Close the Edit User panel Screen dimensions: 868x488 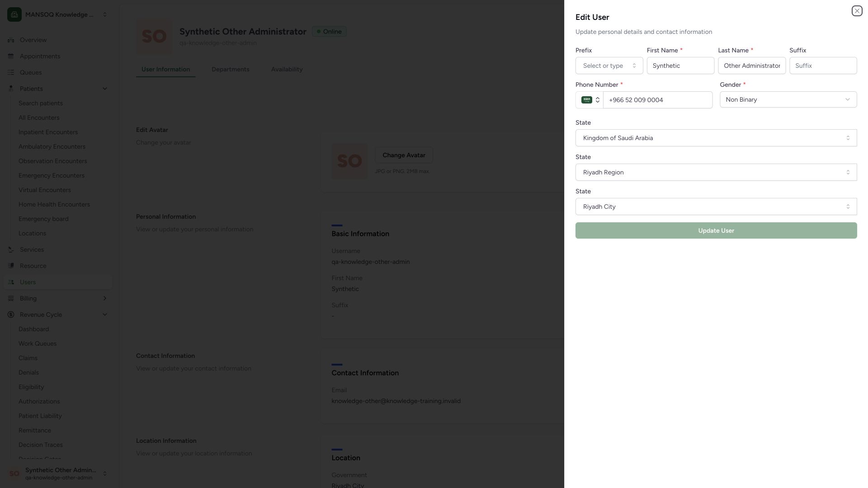(x=857, y=11)
